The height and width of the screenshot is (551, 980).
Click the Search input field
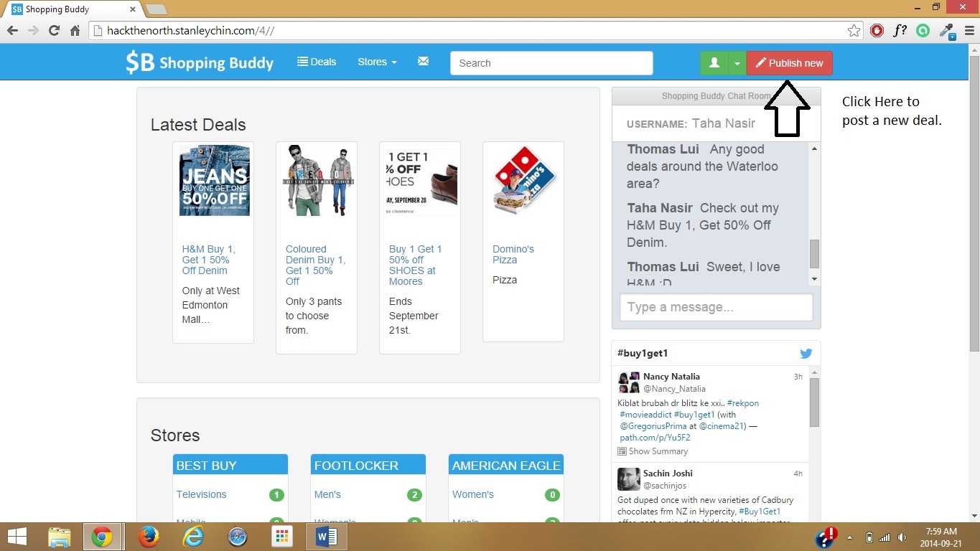click(551, 63)
